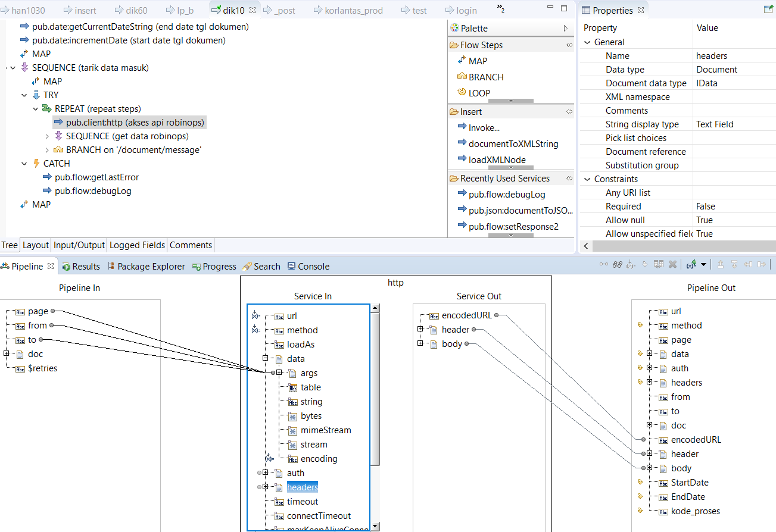Viewport: 776px width, 532px height.
Task: Collapse the data document in Service In
Action: 265,359
